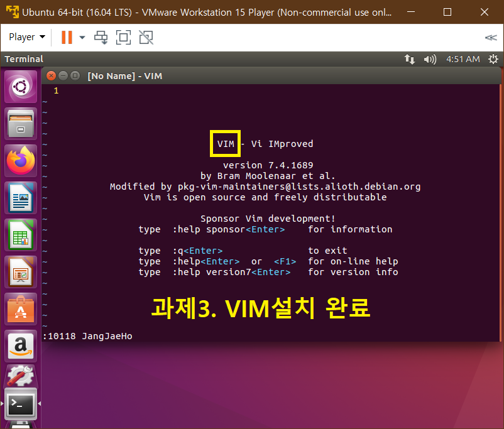Click the VIM command line ":10118 JangJaeHo"
This screenshot has width=504, height=429.
[x=87, y=336]
